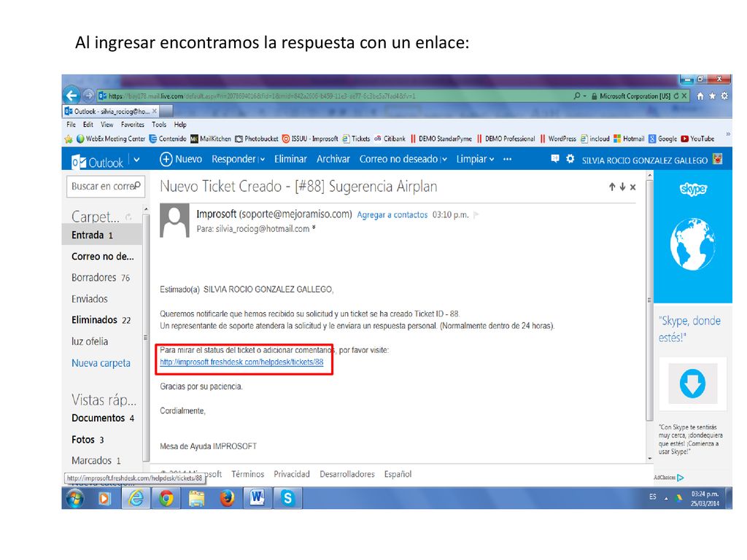Go to next message with down arrow
Screen dimensions: 747x560
pos(623,187)
